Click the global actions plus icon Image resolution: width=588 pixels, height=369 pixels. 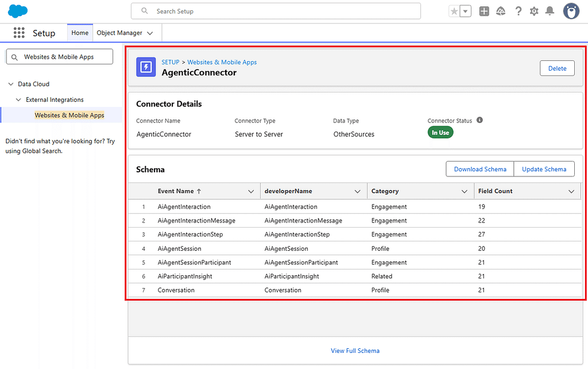point(484,11)
